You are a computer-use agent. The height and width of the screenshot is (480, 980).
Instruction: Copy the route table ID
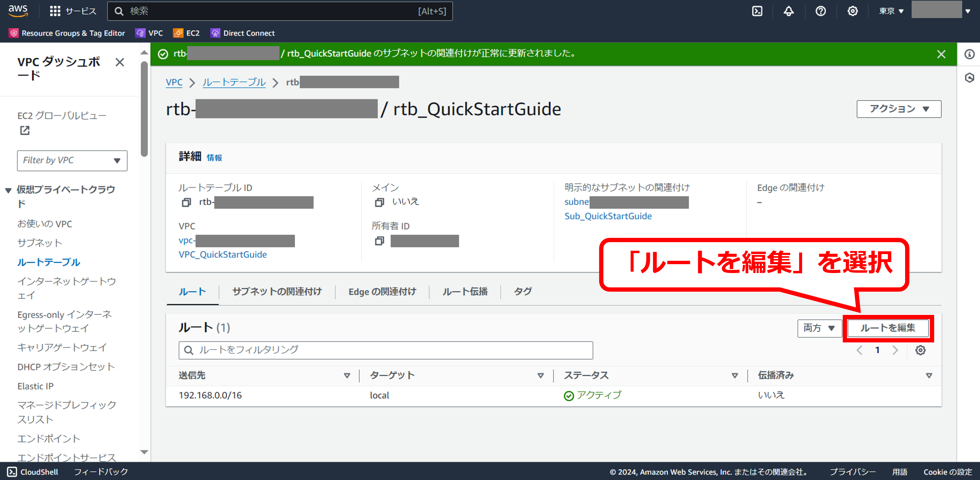click(186, 202)
